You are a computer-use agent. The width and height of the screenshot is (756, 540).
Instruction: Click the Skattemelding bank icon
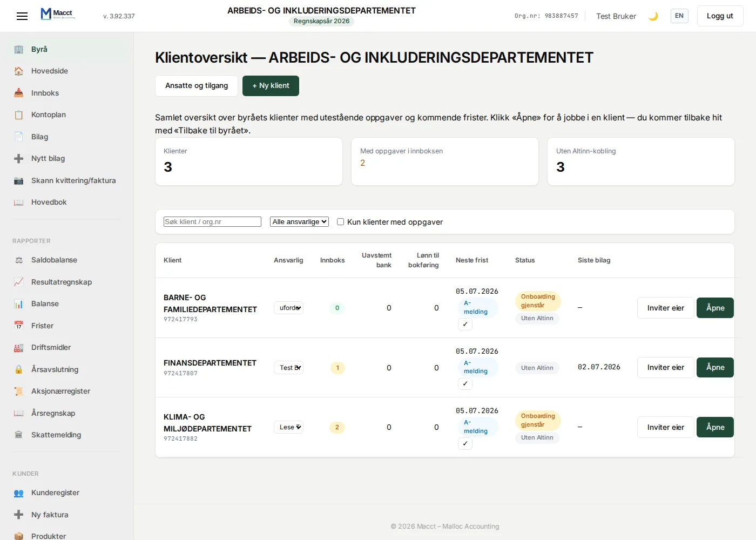point(19,435)
